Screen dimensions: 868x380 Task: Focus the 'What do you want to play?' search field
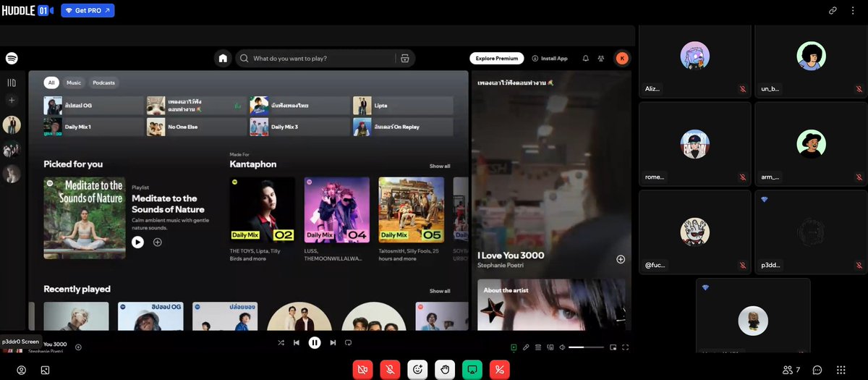tap(321, 59)
